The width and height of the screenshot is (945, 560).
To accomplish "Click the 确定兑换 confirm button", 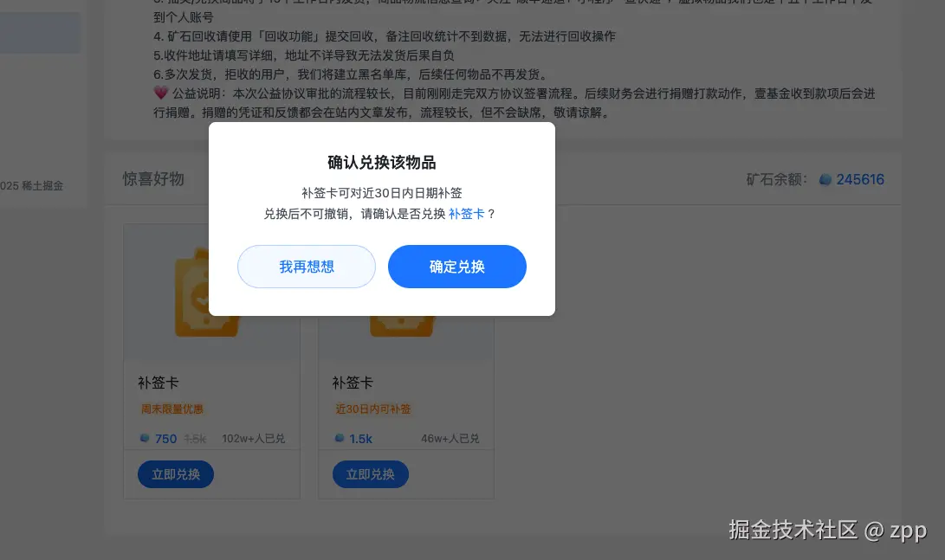I will click(456, 266).
